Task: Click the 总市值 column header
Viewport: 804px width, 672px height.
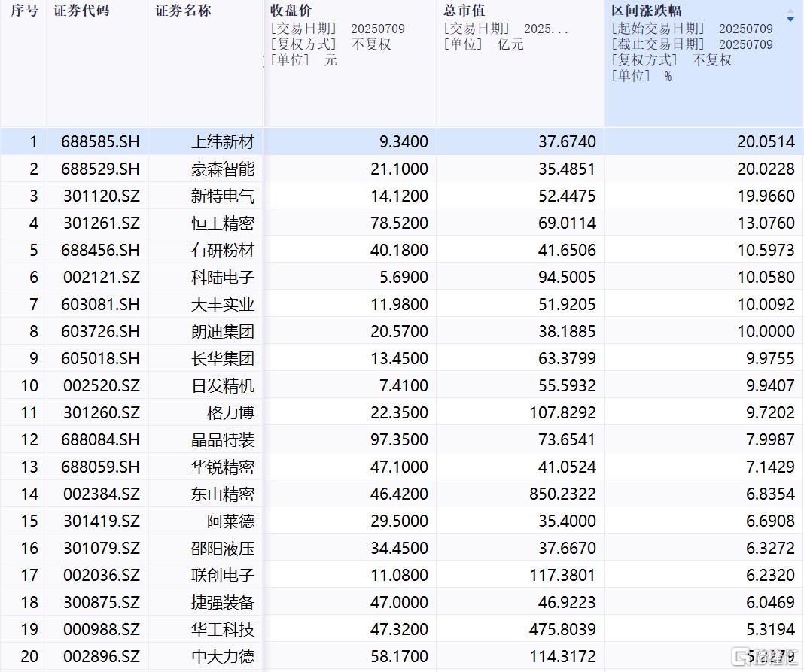Action: click(x=464, y=11)
